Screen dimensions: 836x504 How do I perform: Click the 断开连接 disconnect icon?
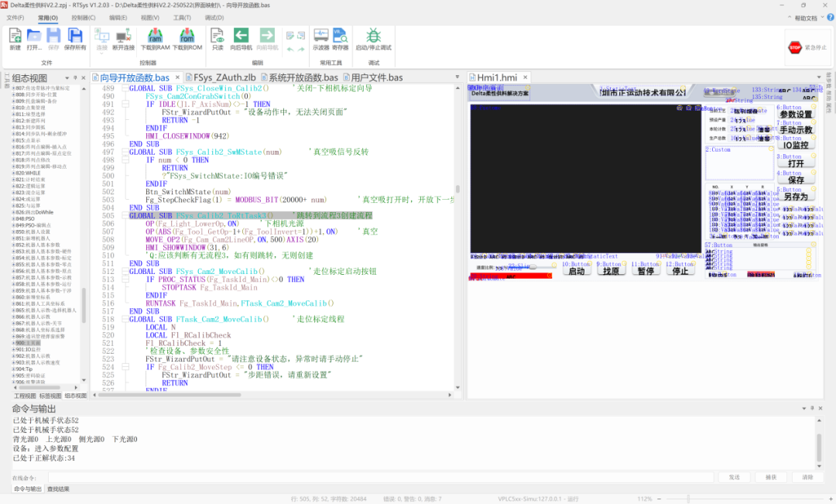pyautogui.click(x=123, y=39)
